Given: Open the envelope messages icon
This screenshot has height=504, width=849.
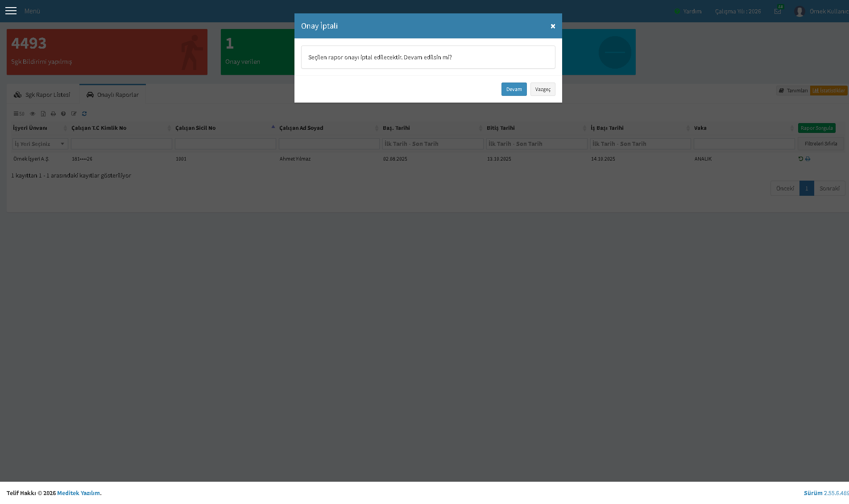Looking at the screenshot, I should [778, 11].
